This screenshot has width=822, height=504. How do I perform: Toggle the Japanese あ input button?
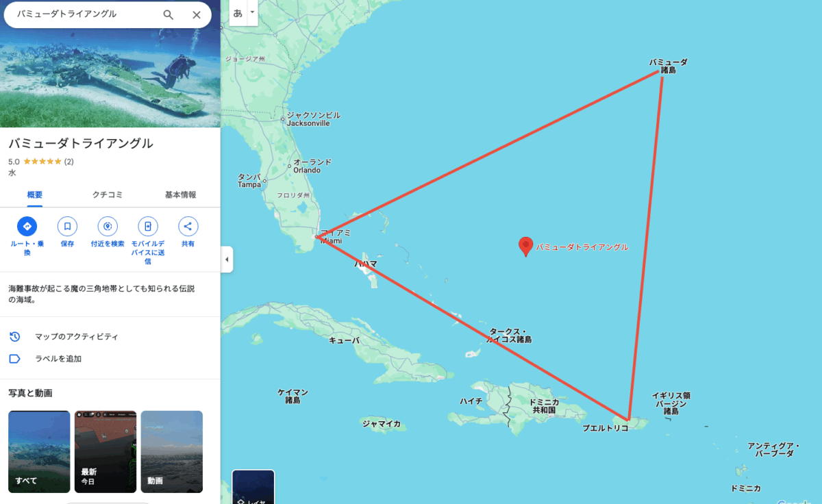point(238,12)
